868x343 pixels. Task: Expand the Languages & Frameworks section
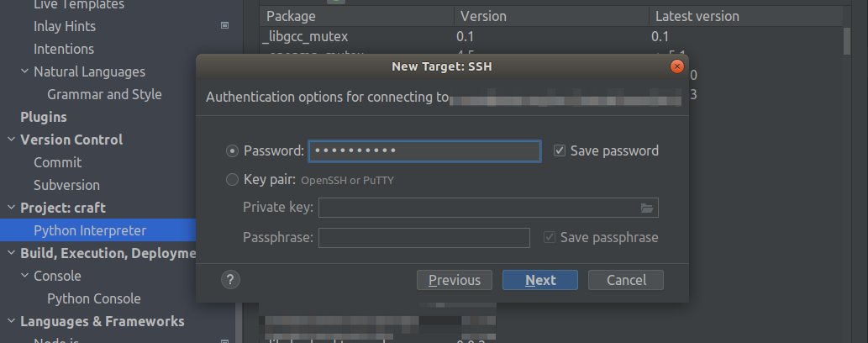[x=11, y=321]
